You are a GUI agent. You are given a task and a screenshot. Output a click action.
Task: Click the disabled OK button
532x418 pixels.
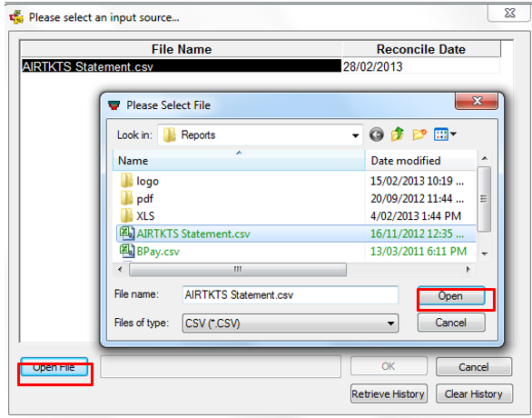(389, 366)
